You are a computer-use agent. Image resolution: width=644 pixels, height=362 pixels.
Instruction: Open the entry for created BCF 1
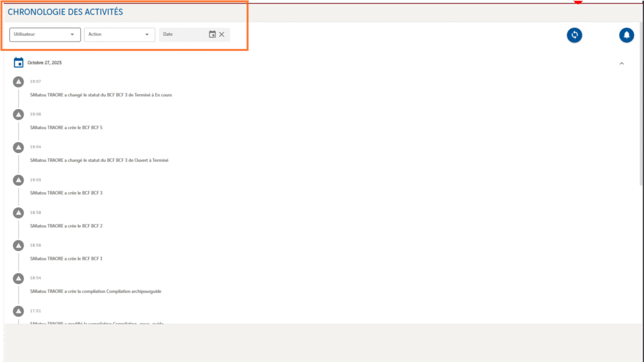tap(66, 259)
